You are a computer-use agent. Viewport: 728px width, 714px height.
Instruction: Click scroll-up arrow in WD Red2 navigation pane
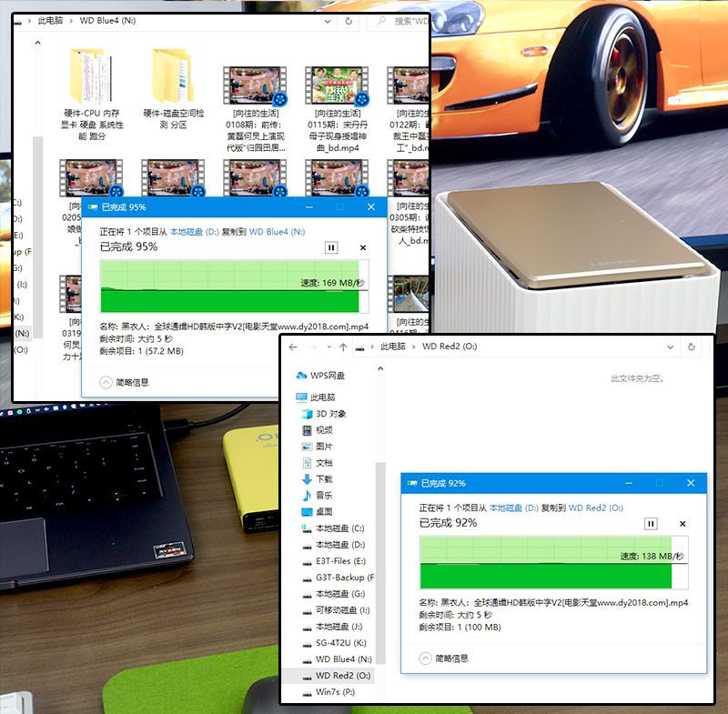(380, 369)
